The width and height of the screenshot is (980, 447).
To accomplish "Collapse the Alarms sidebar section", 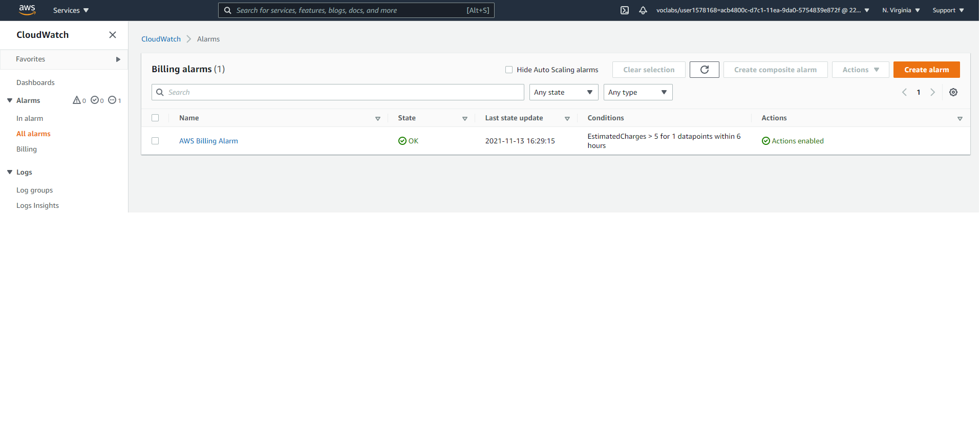I will (10, 100).
